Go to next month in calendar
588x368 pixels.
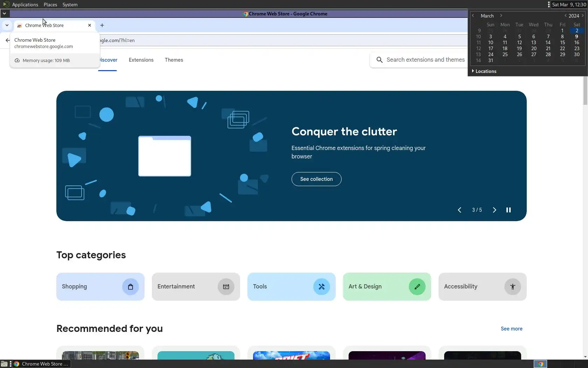pos(501,16)
